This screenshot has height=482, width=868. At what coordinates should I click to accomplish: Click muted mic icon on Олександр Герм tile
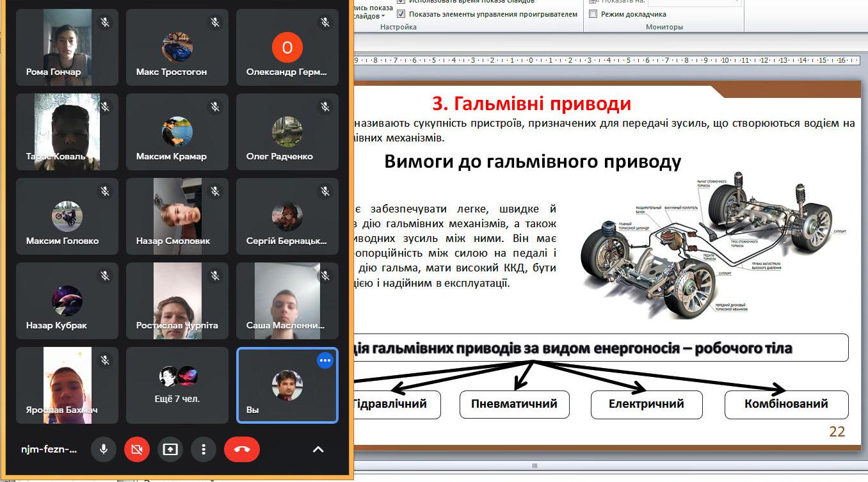(x=325, y=22)
